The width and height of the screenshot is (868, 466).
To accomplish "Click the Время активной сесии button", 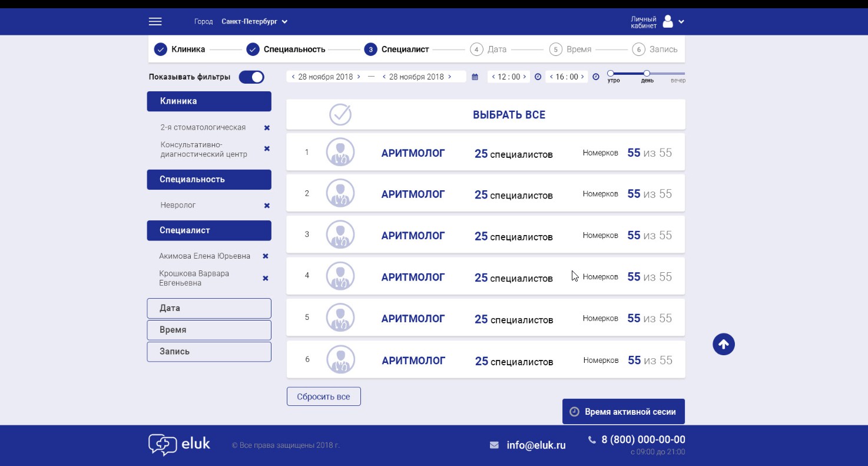I will pos(624,412).
